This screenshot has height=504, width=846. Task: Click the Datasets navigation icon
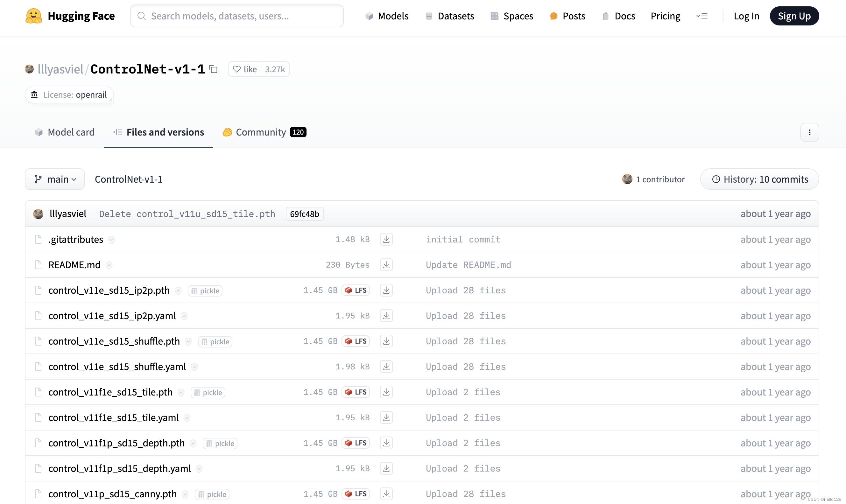(x=428, y=16)
